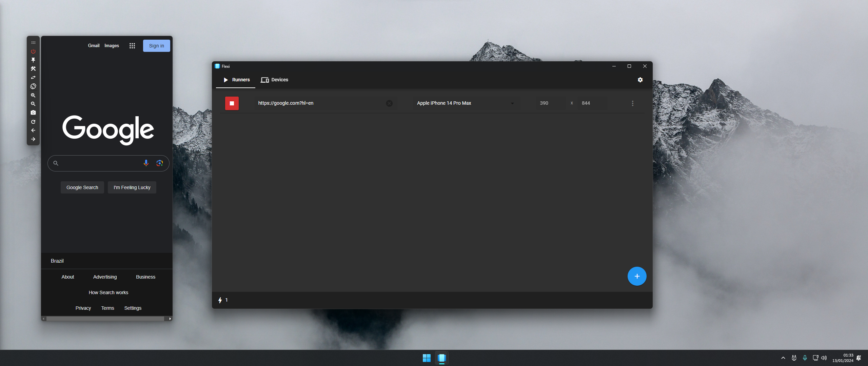This screenshot has width=868, height=366.
Task: Open volume control in system tray
Action: (x=824, y=358)
